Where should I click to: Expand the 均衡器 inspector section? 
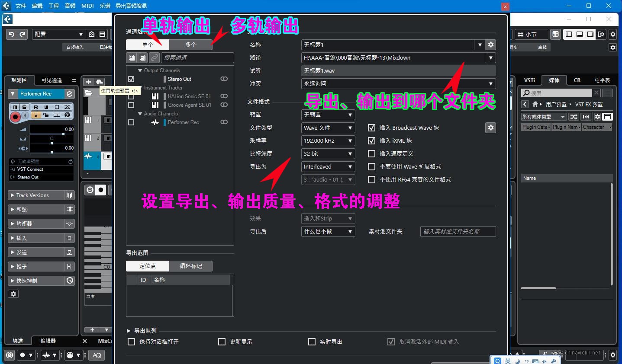(12, 224)
